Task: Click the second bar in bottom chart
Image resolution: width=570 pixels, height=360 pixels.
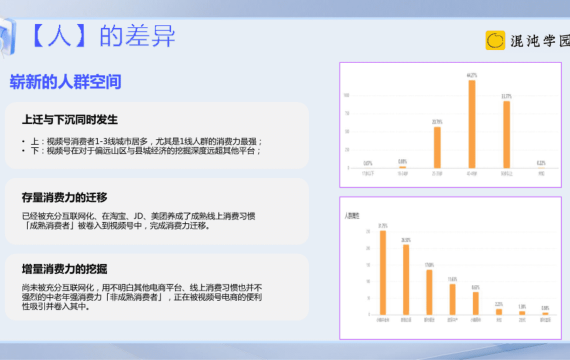Action: pos(406,280)
